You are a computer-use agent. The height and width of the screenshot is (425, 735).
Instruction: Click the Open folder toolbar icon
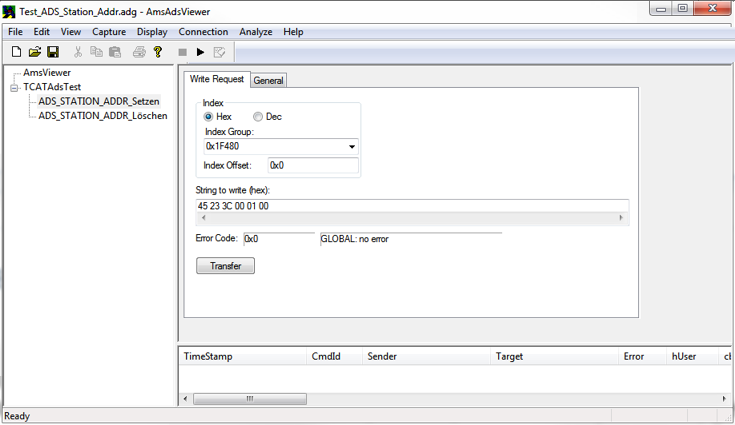point(35,52)
